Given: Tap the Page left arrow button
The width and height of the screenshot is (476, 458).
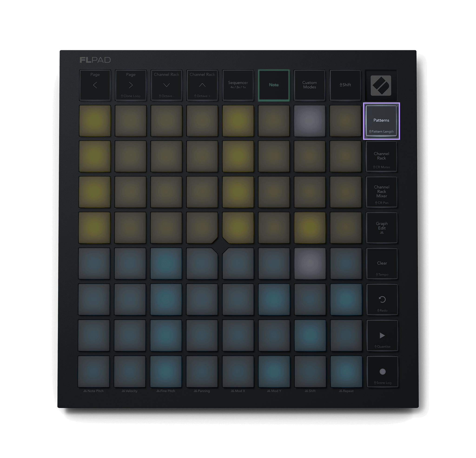Looking at the screenshot, I should point(95,85).
